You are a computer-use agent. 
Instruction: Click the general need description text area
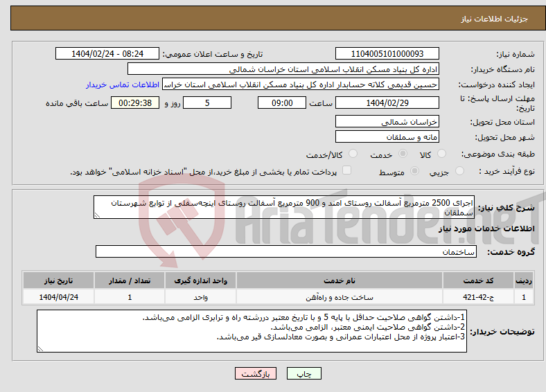(284, 207)
